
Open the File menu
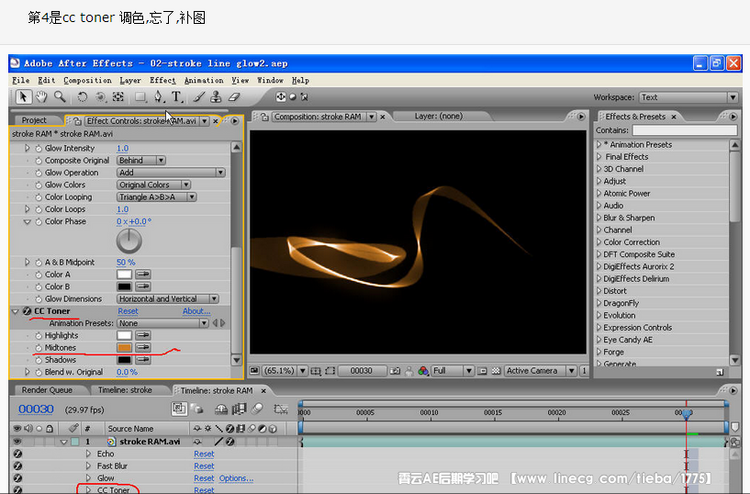[21, 80]
